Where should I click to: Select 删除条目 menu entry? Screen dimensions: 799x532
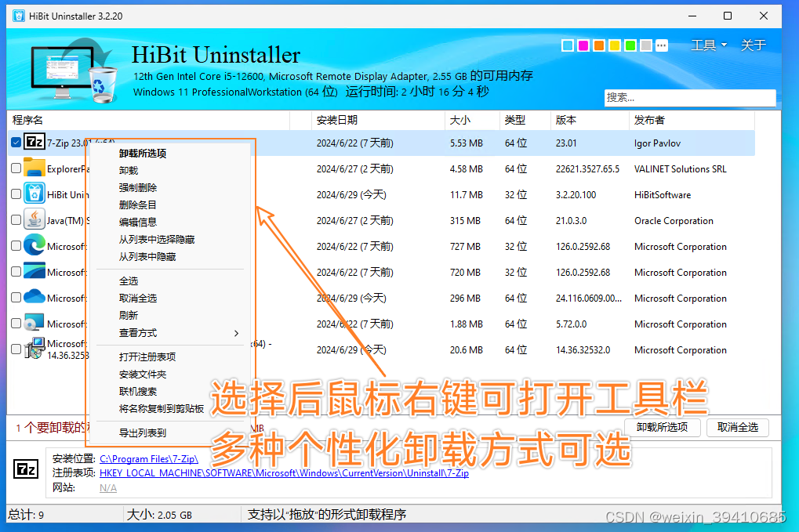click(x=137, y=205)
